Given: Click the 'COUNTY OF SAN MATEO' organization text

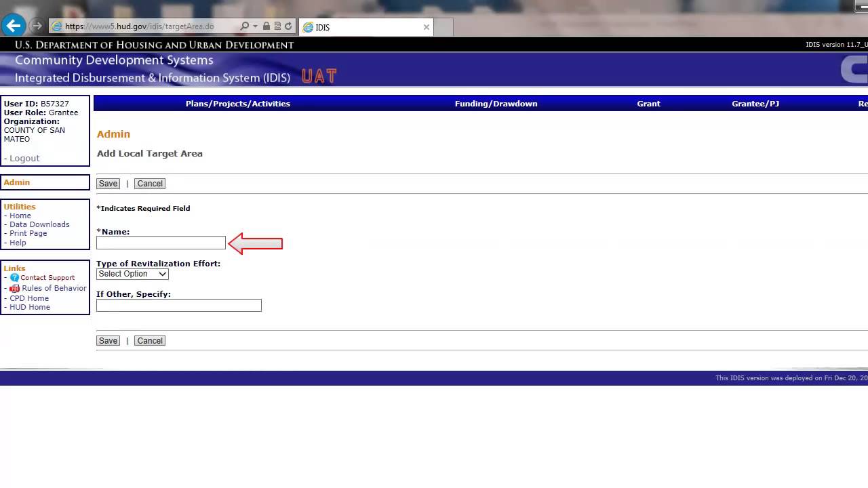Looking at the screenshot, I should (35, 134).
